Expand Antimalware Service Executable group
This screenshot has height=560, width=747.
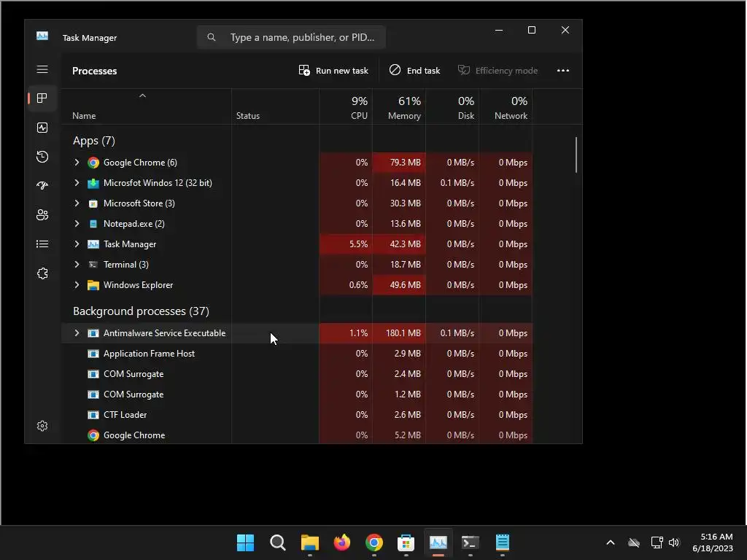77,332
